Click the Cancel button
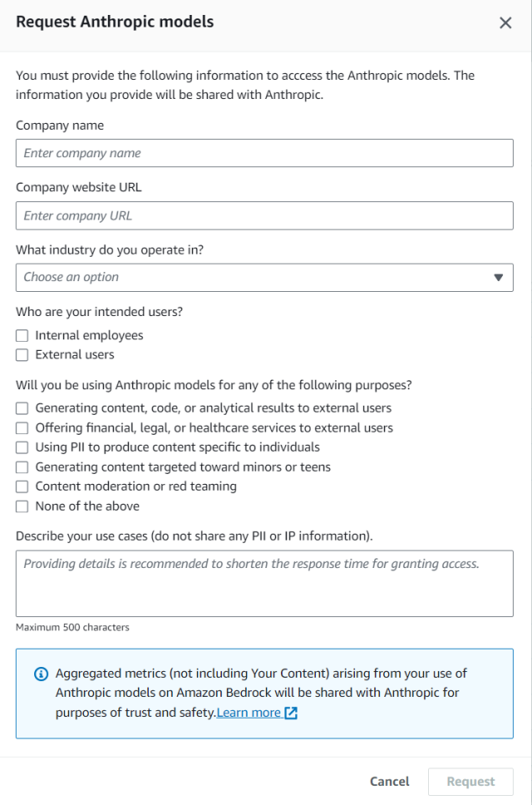Image resolution: width=532 pixels, height=805 pixels. coord(388,781)
